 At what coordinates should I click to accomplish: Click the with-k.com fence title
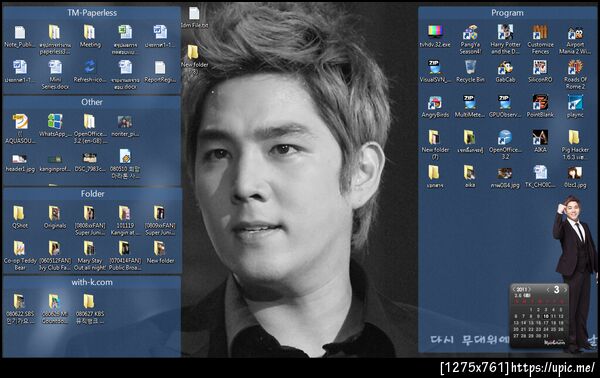(x=92, y=282)
